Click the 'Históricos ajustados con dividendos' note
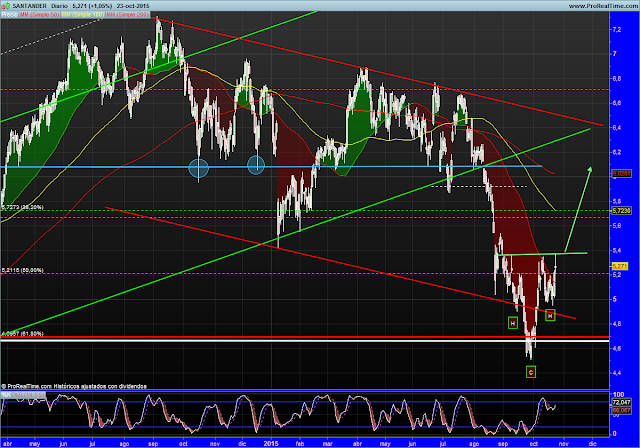 pyautogui.click(x=100, y=386)
